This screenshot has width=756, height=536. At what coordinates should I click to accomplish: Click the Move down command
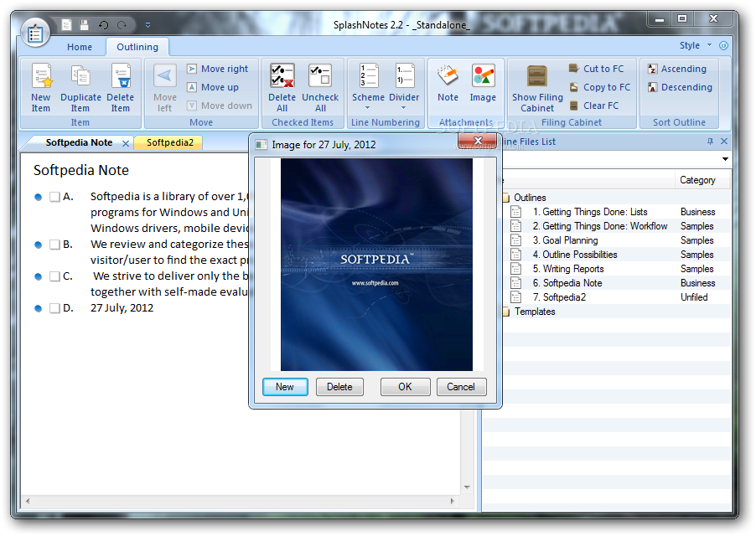click(220, 106)
